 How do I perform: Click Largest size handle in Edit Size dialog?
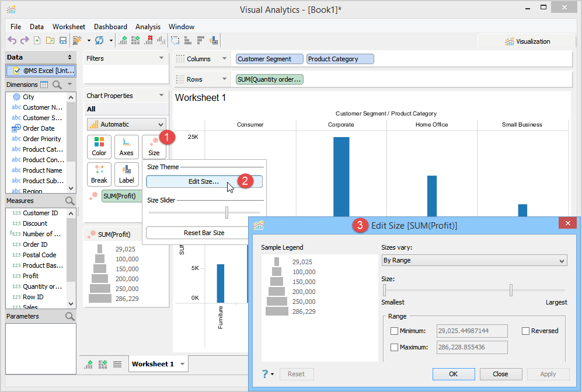[x=511, y=290]
